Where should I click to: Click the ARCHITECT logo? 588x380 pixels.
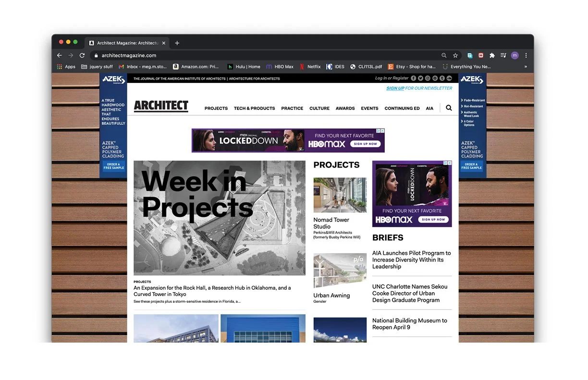click(x=161, y=106)
